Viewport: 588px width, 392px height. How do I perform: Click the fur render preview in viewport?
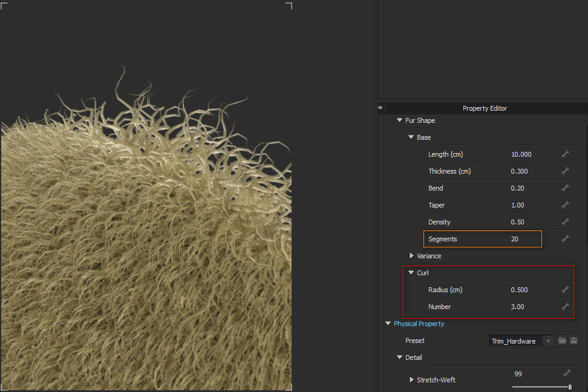coord(145,254)
